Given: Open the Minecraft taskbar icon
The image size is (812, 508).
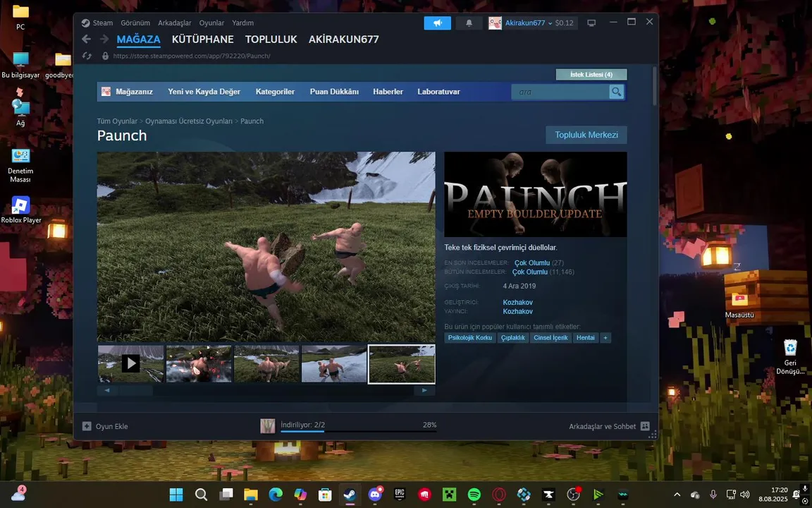Looking at the screenshot, I should coord(449,495).
